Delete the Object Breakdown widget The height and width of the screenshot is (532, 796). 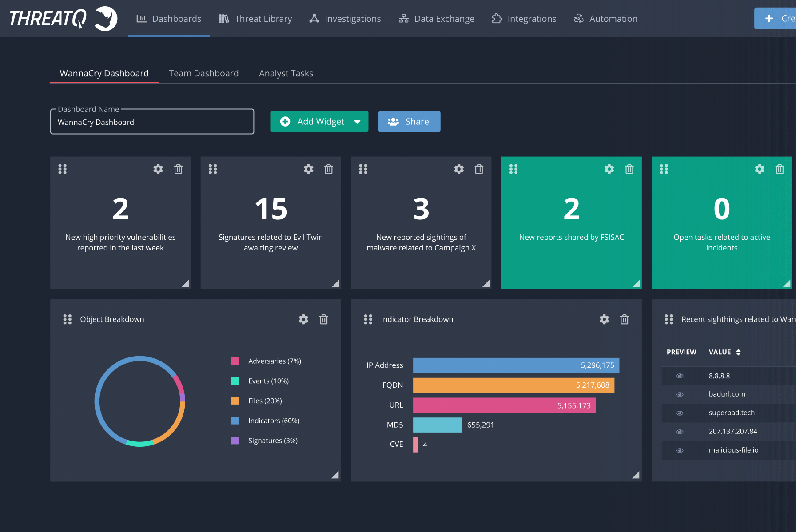click(324, 319)
